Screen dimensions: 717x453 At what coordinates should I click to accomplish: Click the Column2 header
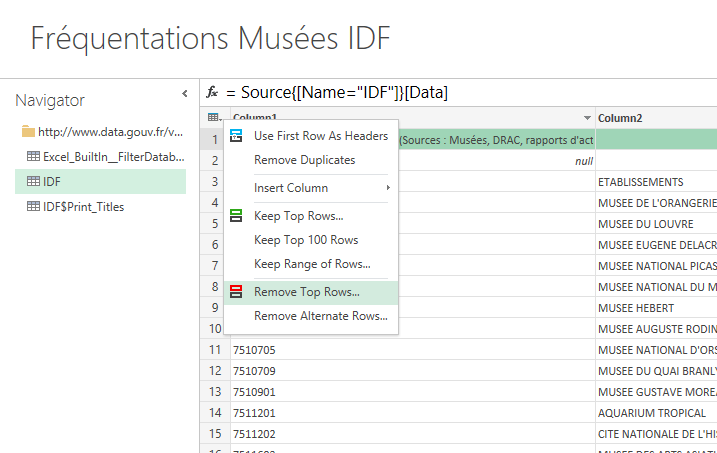click(655, 118)
